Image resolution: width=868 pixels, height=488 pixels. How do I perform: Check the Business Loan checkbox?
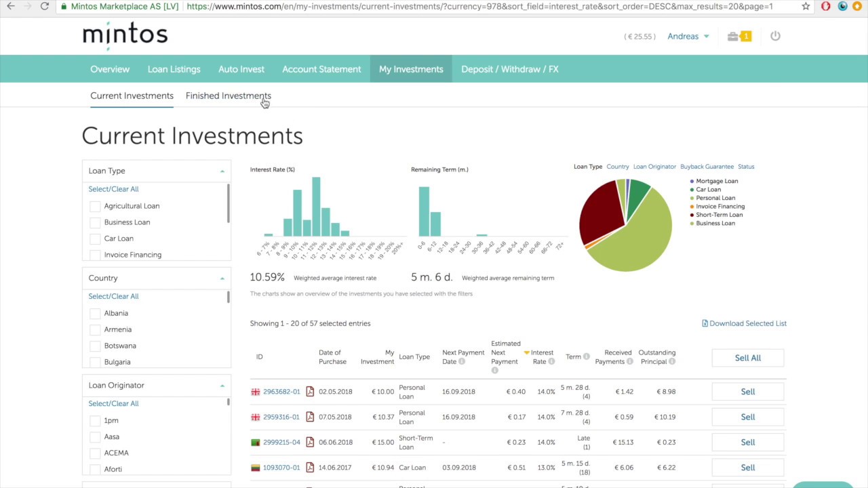click(x=95, y=222)
